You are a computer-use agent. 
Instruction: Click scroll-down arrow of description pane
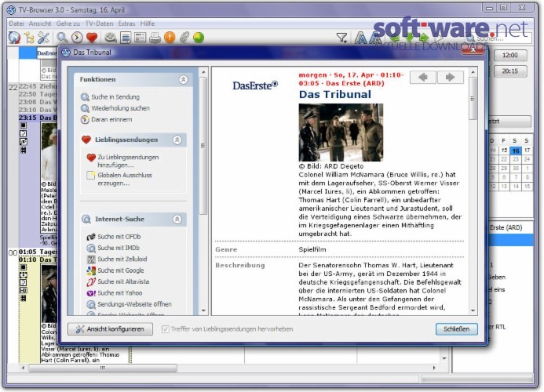473,311
